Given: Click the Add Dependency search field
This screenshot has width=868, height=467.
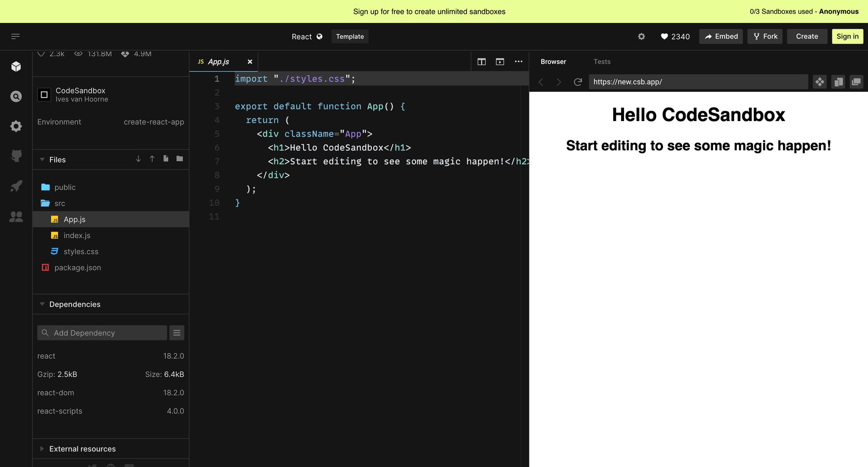Looking at the screenshot, I should (102, 333).
